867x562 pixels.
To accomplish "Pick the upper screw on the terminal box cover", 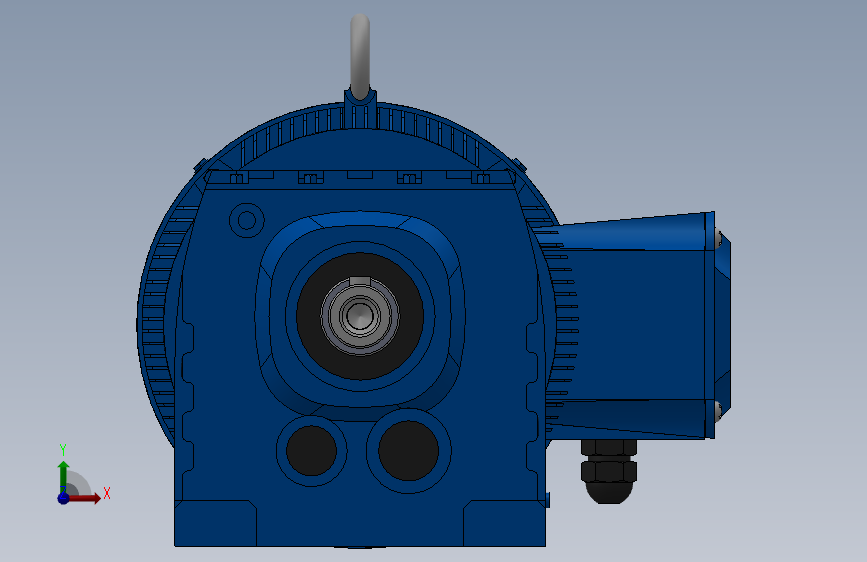I will point(718,239).
